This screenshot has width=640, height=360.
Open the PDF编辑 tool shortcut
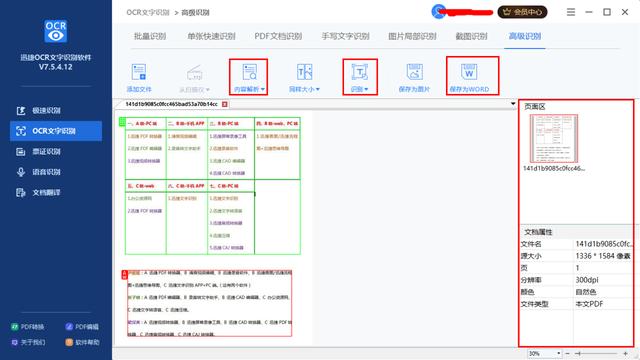coord(82,327)
